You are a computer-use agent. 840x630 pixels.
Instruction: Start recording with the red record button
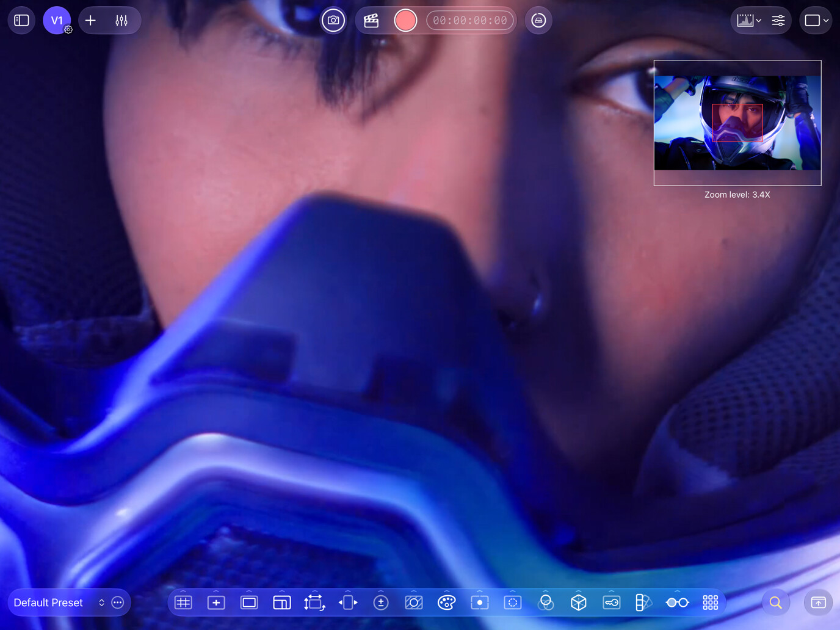click(x=405, y=20)
